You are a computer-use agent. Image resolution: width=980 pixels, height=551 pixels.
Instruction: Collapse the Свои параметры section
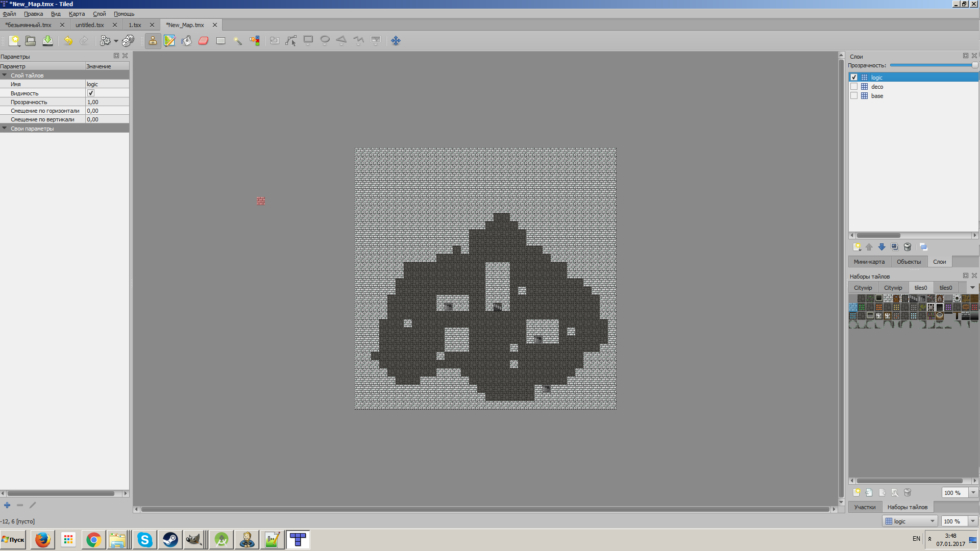[5, 129]
